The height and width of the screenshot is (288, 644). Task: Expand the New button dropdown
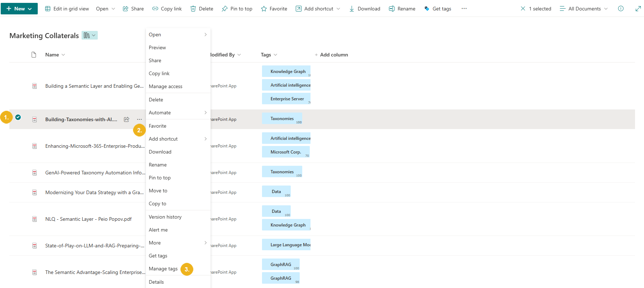(30, 9)
